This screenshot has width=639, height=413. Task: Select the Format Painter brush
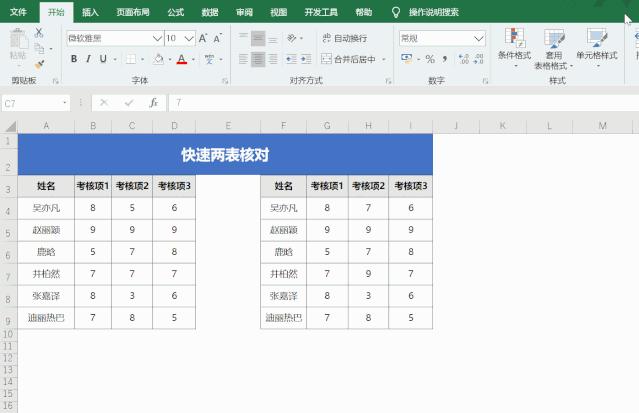click(x=40, y=64)
